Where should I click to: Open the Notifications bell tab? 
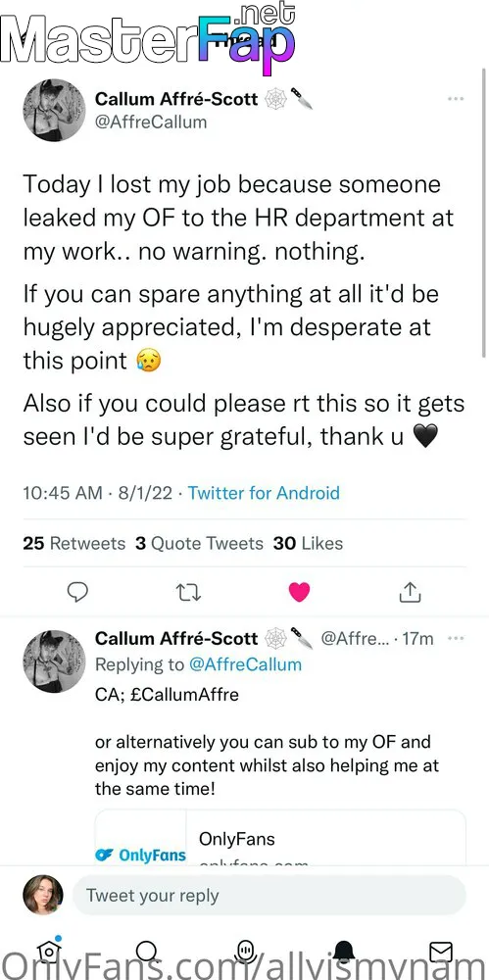point(343,952)
